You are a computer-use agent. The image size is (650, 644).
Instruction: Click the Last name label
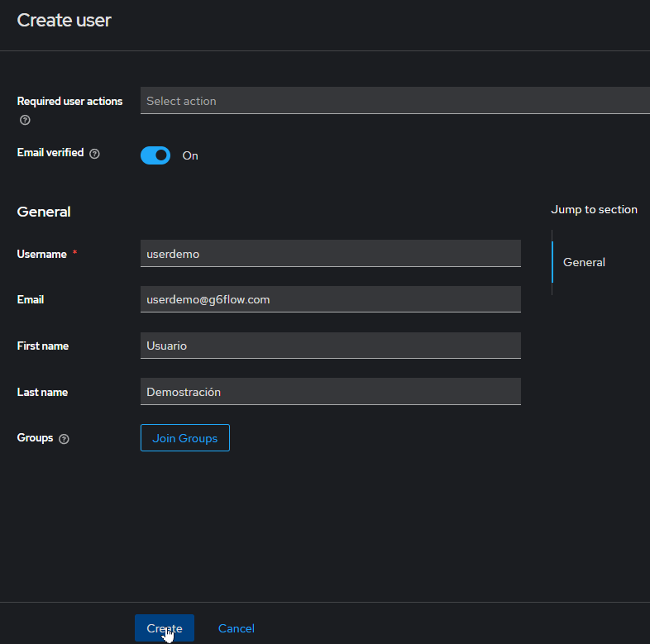(42, 392)
